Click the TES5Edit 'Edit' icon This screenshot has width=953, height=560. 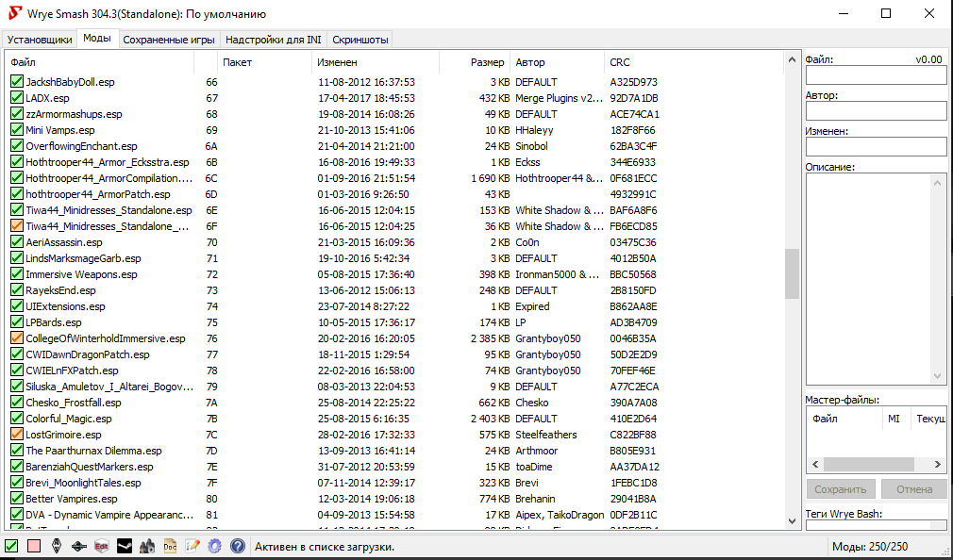coord(102,546)
